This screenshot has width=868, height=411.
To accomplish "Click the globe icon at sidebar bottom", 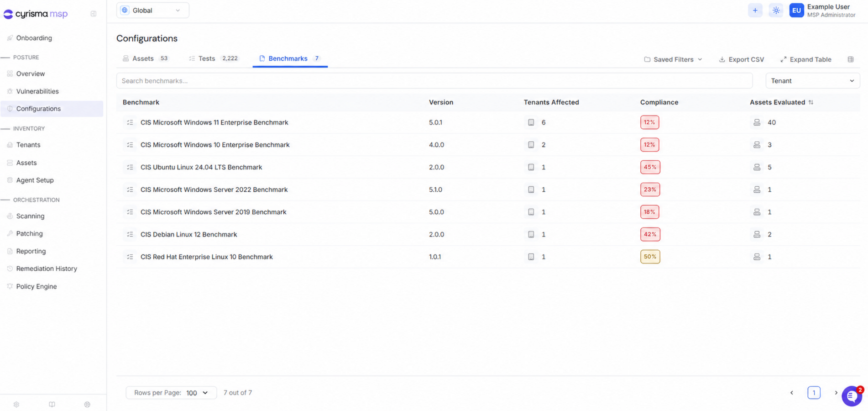I will click(87, 405).
